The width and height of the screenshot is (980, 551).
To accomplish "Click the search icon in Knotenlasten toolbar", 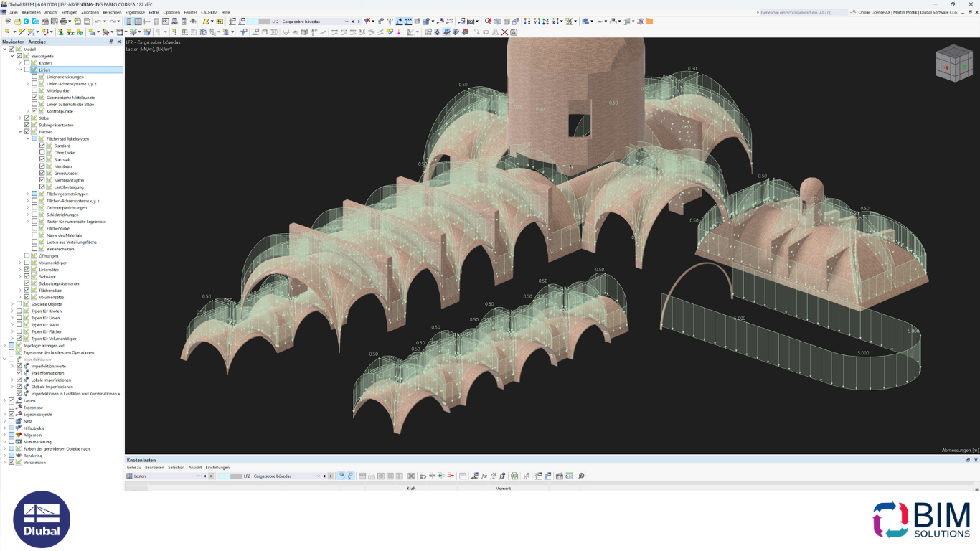I will (x=581, y=476).
